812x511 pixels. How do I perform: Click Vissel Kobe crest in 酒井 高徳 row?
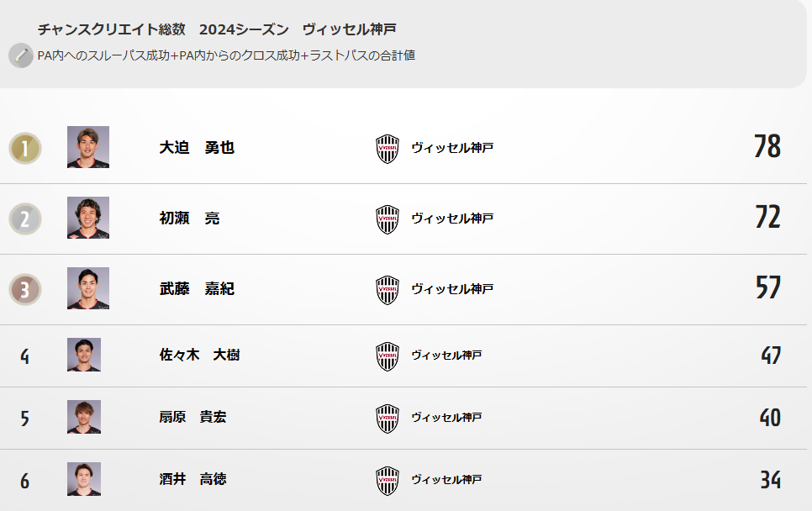point(388,481)
